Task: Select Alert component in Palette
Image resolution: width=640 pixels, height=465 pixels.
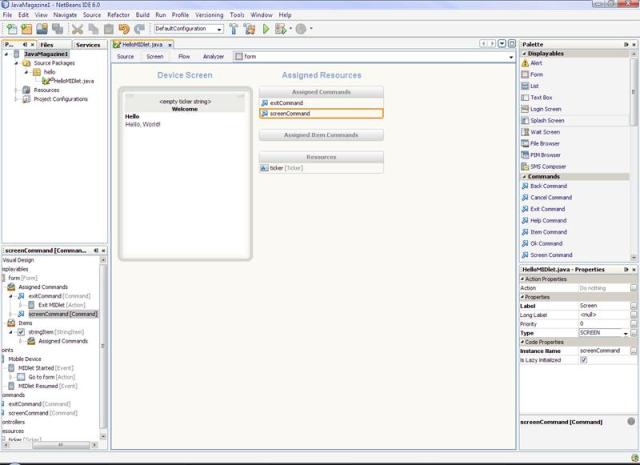Action: click(536, 63)
